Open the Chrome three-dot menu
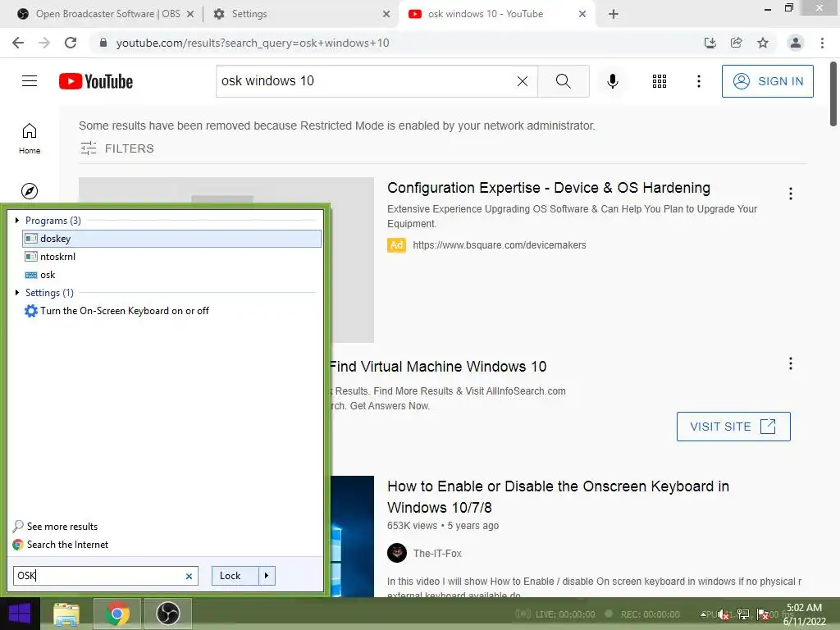The height and width of the screenshot is (630, 840). pyautogui.click(x=822, y=43)
